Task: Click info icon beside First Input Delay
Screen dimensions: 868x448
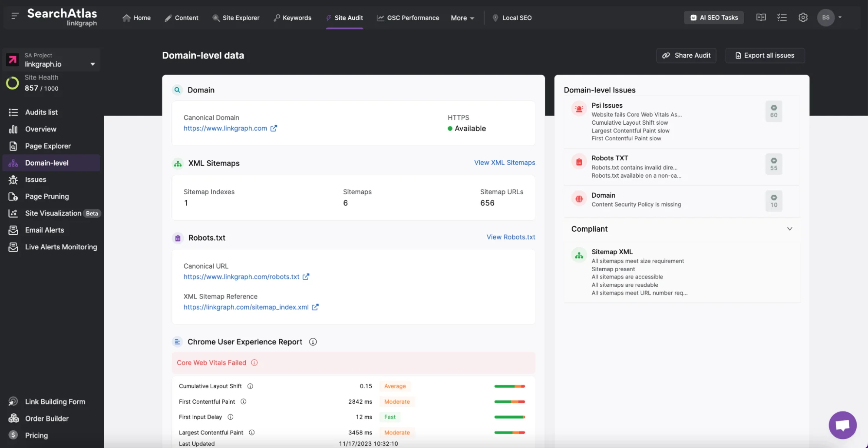Action: (231, 417)
